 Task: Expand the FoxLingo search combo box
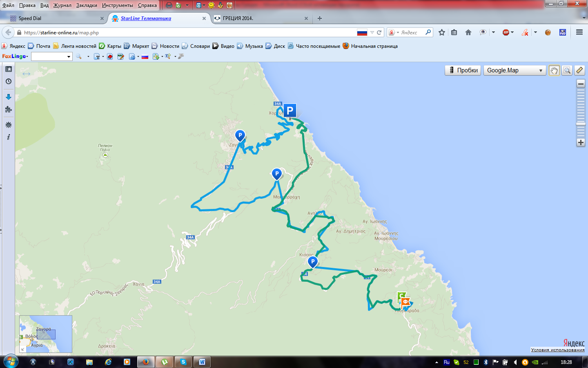tap(69, 56)
